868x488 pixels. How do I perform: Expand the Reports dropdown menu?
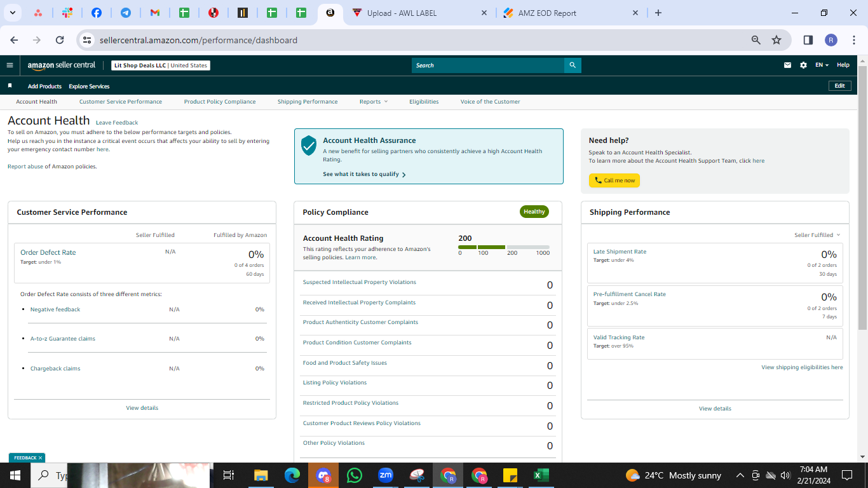coord(374,102)
